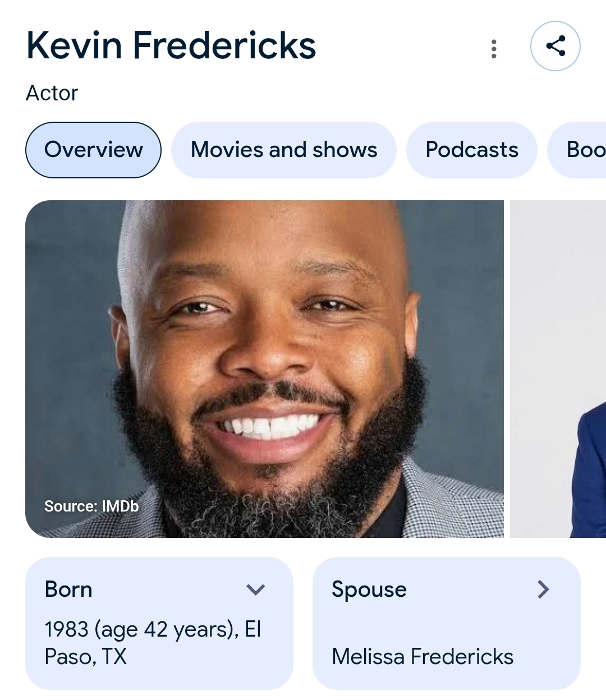Tap the partially visible Books tab
The height and width of the screenshot is (700, 606).
point(584,150)
